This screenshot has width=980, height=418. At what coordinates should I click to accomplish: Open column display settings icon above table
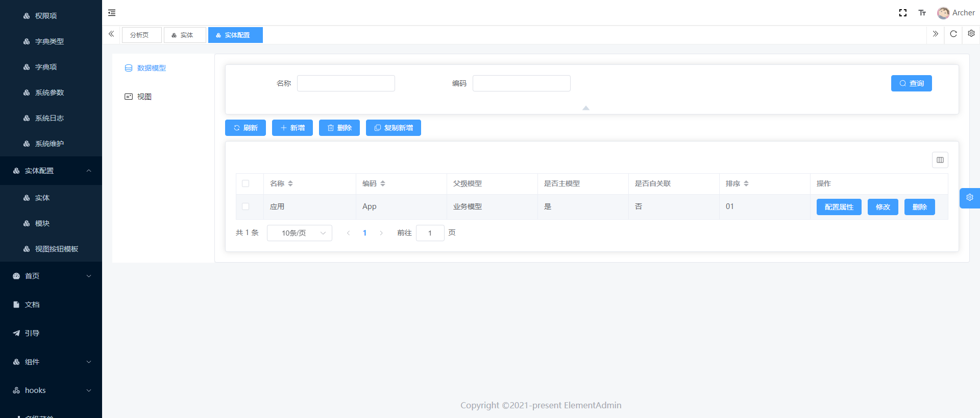(x=940, y=160)
